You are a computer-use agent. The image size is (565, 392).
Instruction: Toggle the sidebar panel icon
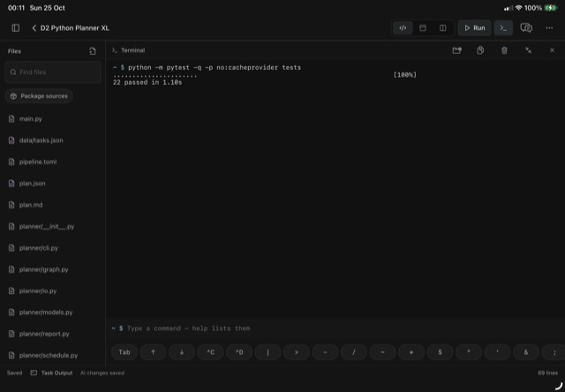[x=16, y=28]
